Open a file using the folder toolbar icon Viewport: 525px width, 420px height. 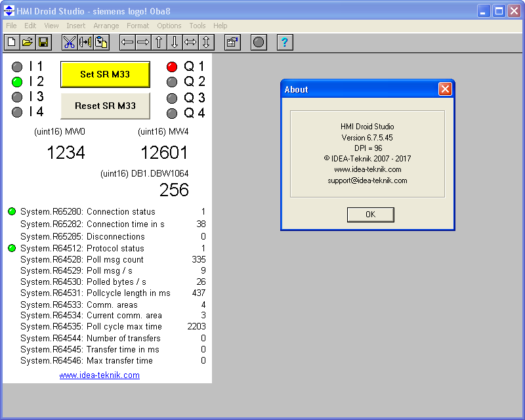pos(28,42)
